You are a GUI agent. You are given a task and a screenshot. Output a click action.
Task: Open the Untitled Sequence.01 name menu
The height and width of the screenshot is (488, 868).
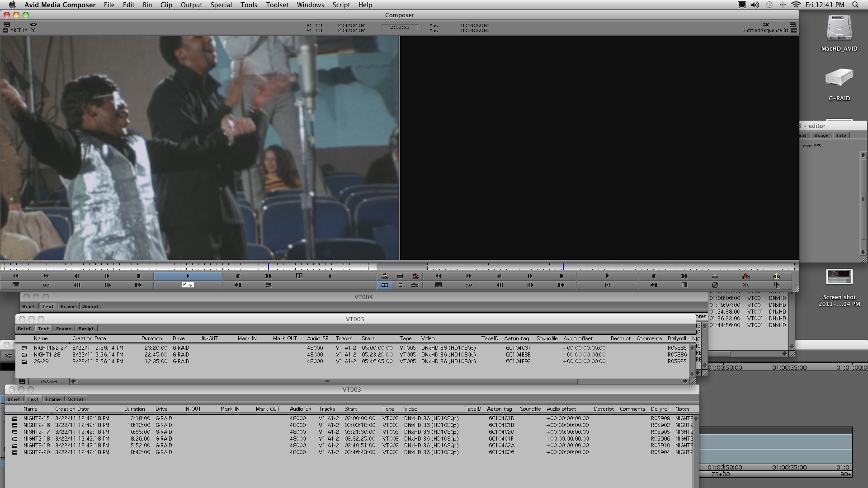765,31
